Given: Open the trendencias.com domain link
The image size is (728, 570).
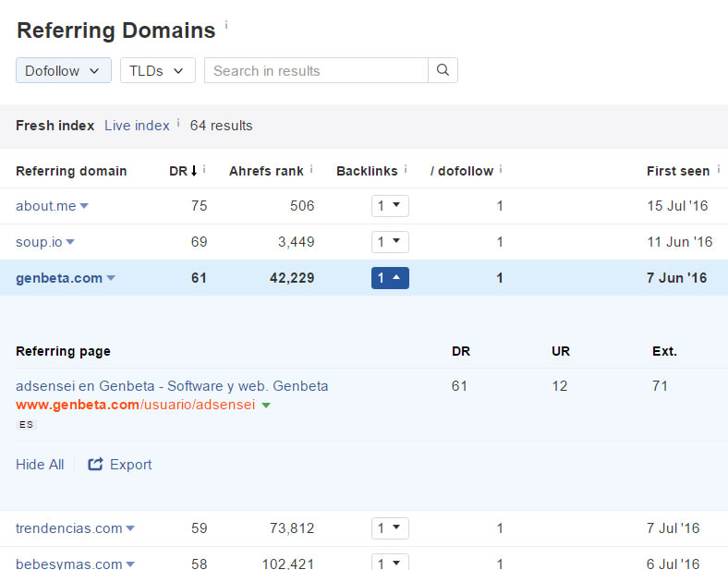Looking at the screenshot, I should tap(68, 528).
